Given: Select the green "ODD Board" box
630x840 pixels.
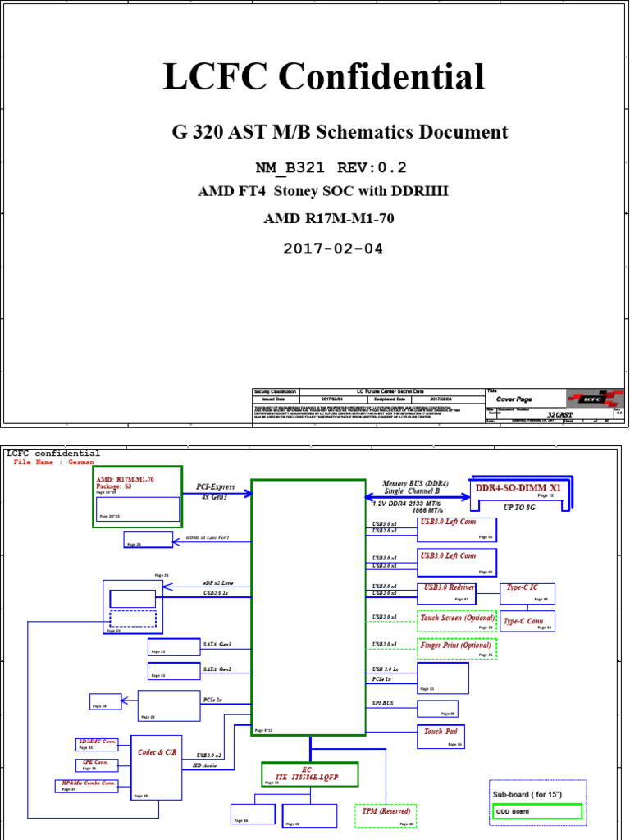Looking at the screenshot, I should point(536,811).
